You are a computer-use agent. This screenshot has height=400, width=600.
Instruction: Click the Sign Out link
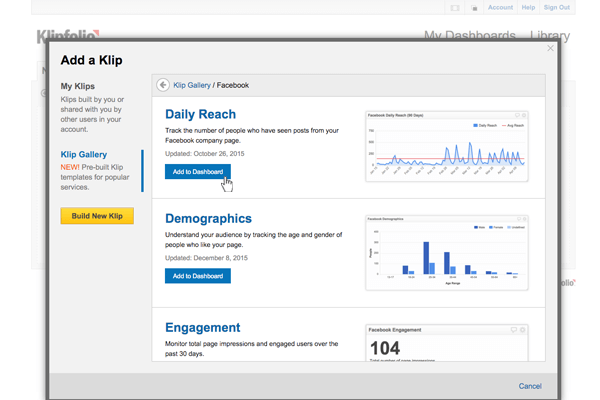tap(557, 8)
